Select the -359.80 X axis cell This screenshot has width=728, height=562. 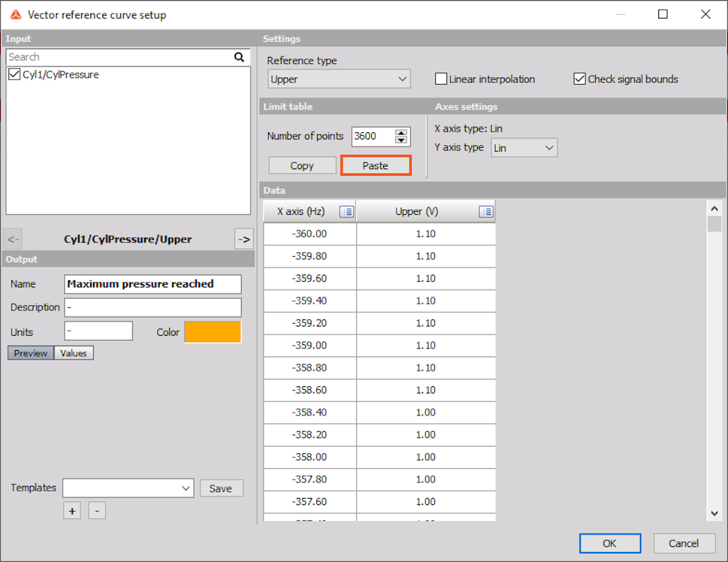(x=310, y=256)
